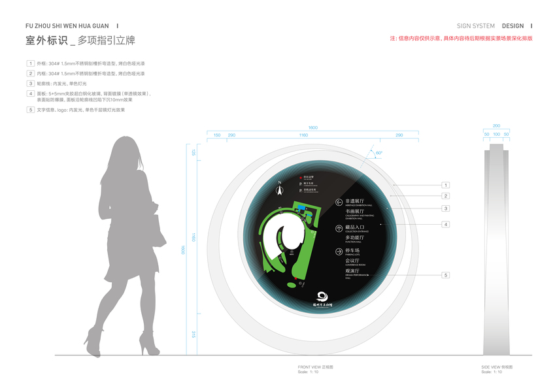This screenshot has height=392, width=555.
Task: Click the vertical '1600' height dimension
Action: pyautogui.click(x=183, y=250)
